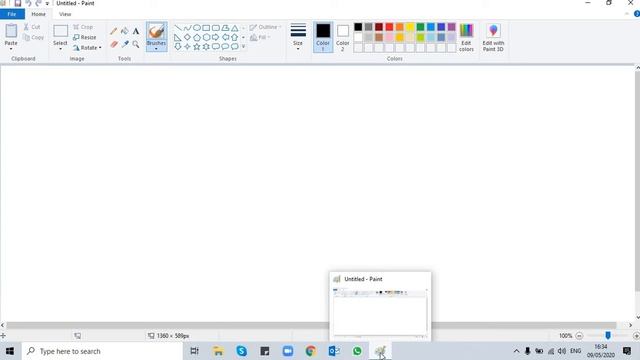Open File Explorer from the taskbar
This screenshot has width=640, height=360.
(218, 351)
